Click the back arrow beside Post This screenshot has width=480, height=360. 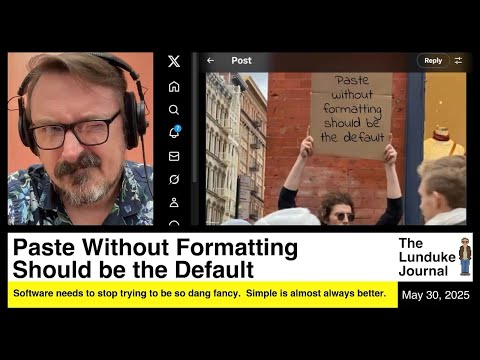tap(210, 60)
